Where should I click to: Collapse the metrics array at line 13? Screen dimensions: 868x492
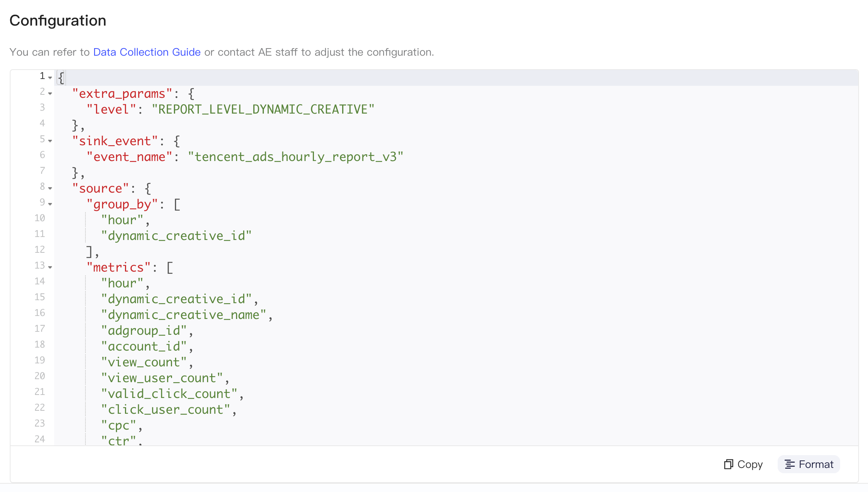coord(50,267)
